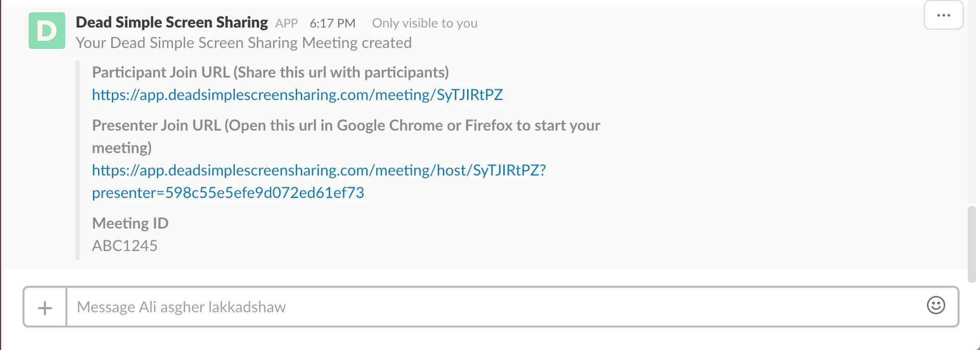Click the plus attachment button

[45, 307]
